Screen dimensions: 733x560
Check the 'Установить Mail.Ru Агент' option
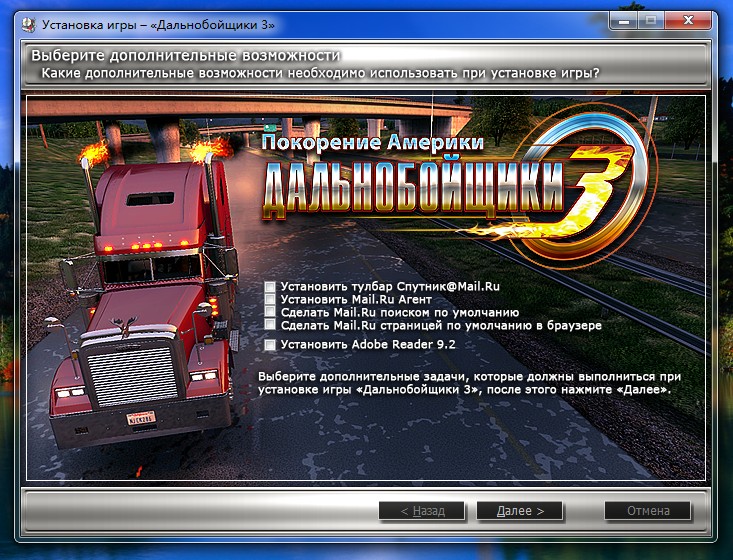coord(270,300)
